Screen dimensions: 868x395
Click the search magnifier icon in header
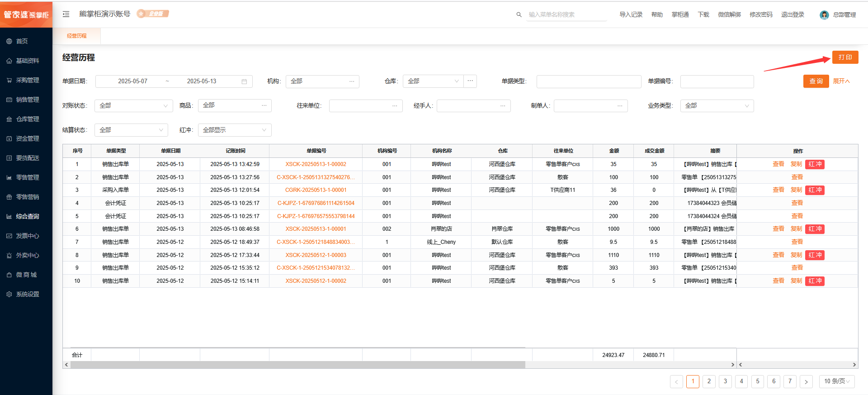click(519, 14)
